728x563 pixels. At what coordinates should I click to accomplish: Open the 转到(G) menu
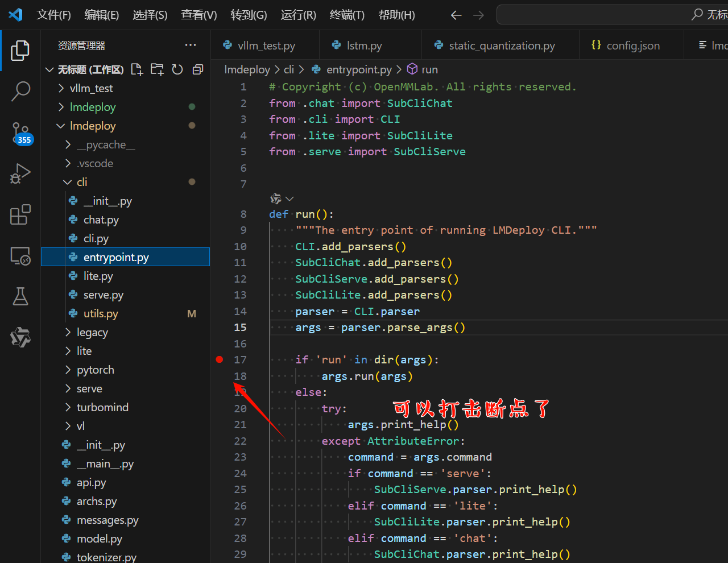pos(249,15)
